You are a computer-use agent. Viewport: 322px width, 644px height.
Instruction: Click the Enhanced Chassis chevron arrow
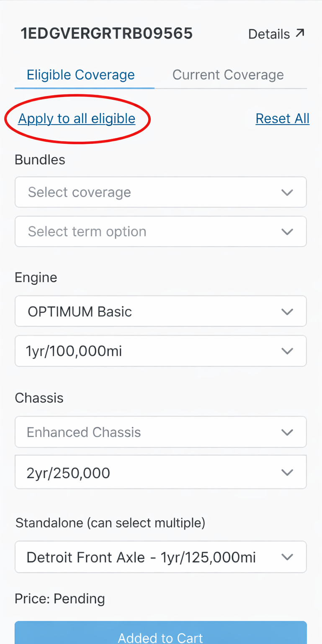tap(287, 432)
